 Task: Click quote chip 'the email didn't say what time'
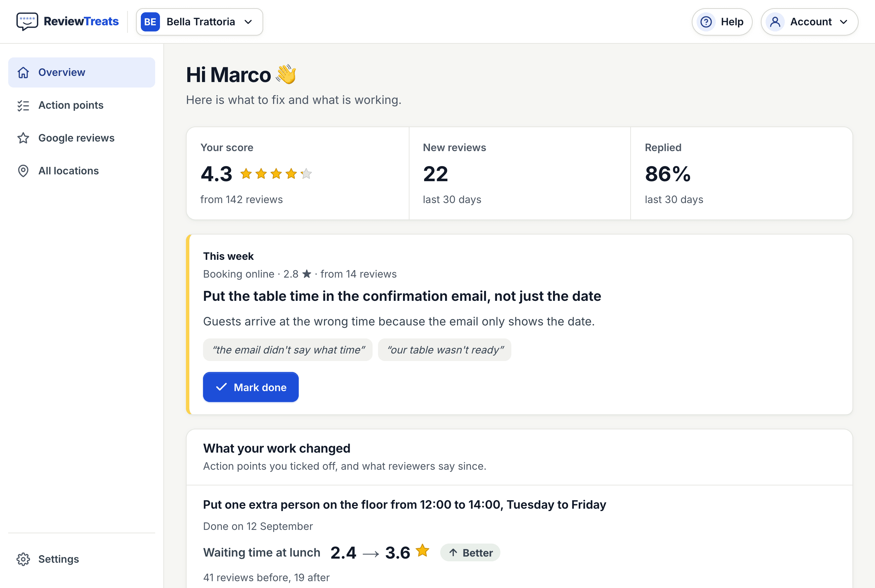(x=288, y=350)
